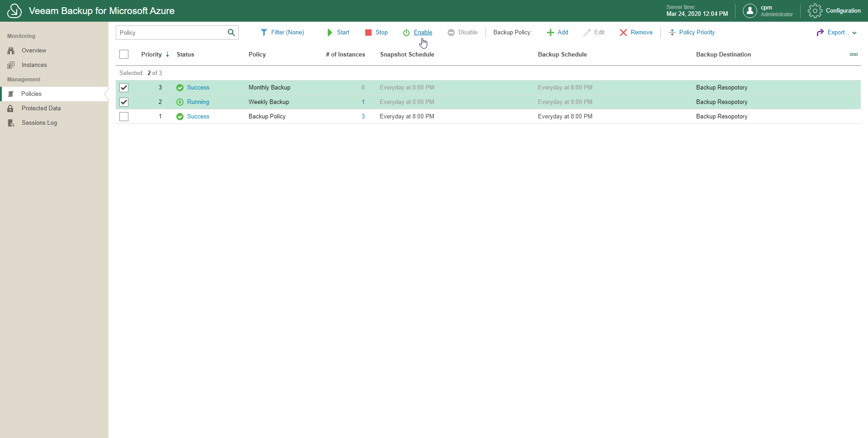Click the red Stop square icon

pyautogui.click(x=368, y=33)
